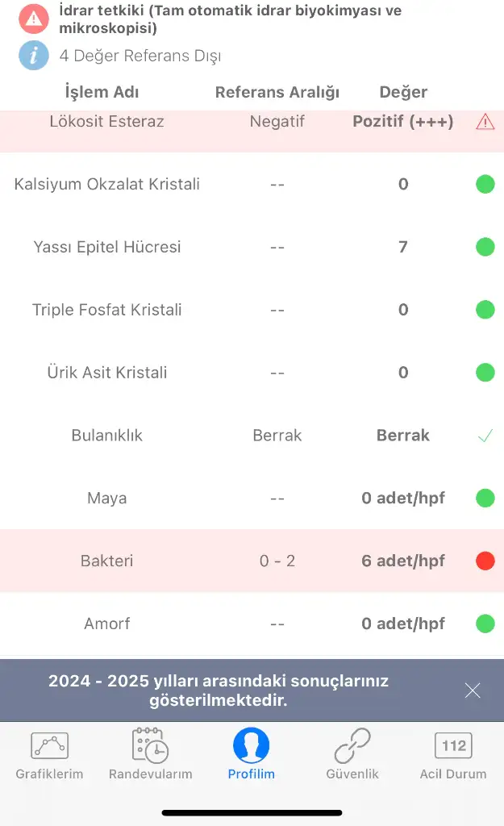Dismiss the 2024 - 2025 results banner
Image resolution: width=504 pixels, height=826 pixels.
[473, 690]
